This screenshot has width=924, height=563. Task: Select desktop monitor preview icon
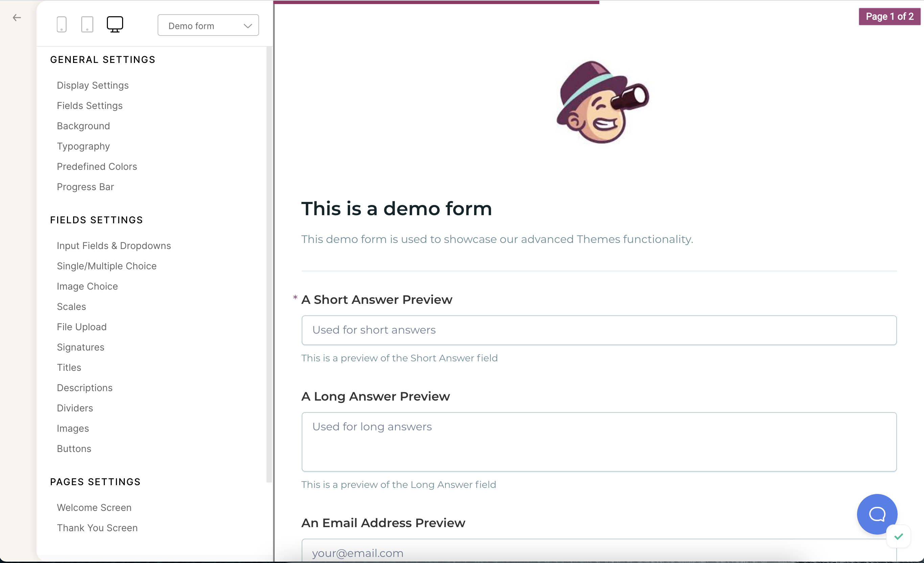click(115, 24)
